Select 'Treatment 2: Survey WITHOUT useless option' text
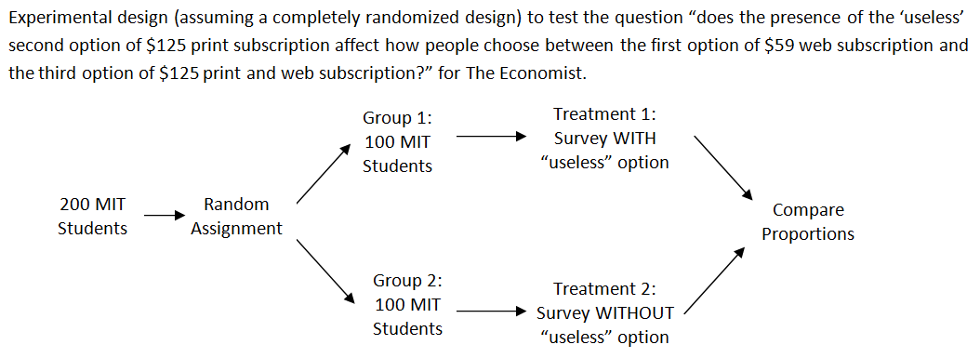This screenshot has width=980, height=358. 604,313
